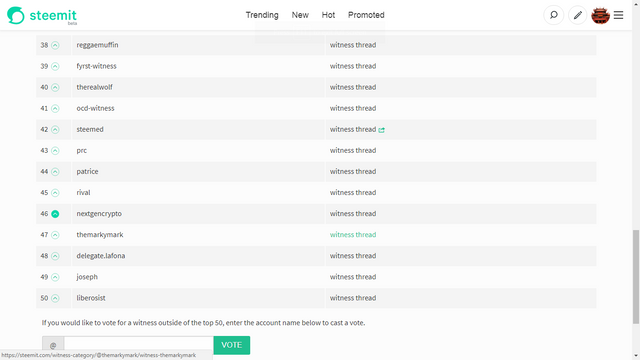640x360 pixels.
Task: Open the delegate.lafona account link
Action: [101, 256]
